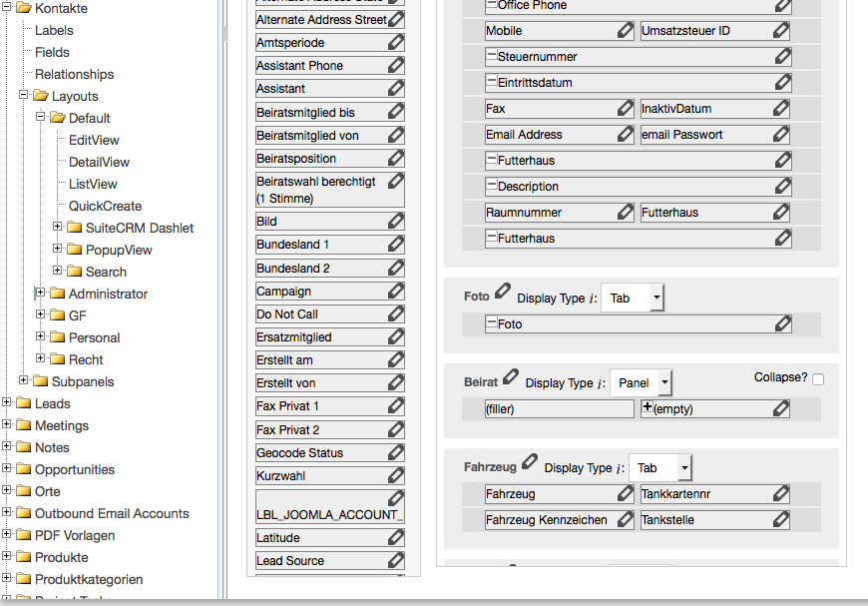Open the Fields item in tree
Image resolution: width=868 pixels, height=606 pixels.
pyautogui.click(x=52, y=52)
